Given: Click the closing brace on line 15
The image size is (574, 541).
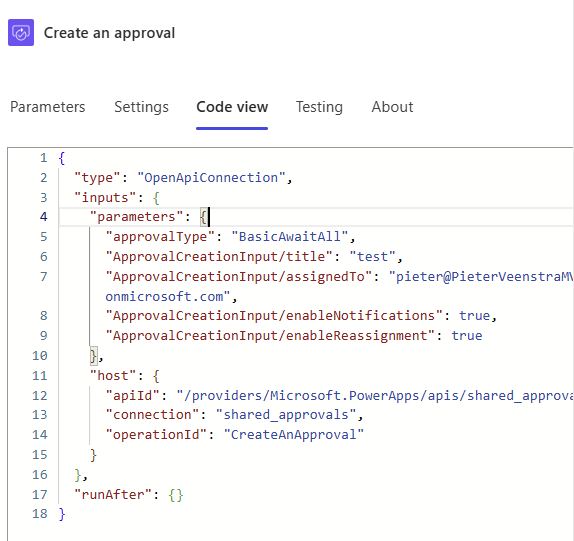Looking at the screenshot, I should click(x=93, y=455).
